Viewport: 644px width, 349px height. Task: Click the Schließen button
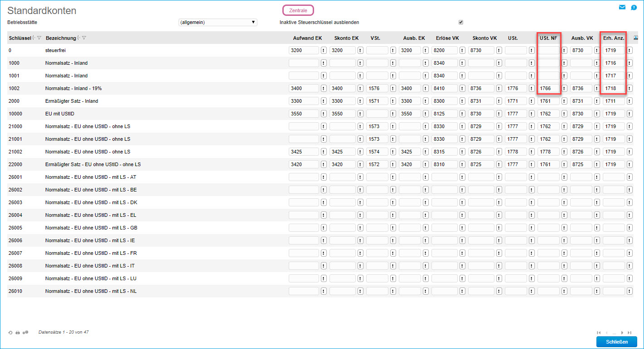(x=617, y=342)
